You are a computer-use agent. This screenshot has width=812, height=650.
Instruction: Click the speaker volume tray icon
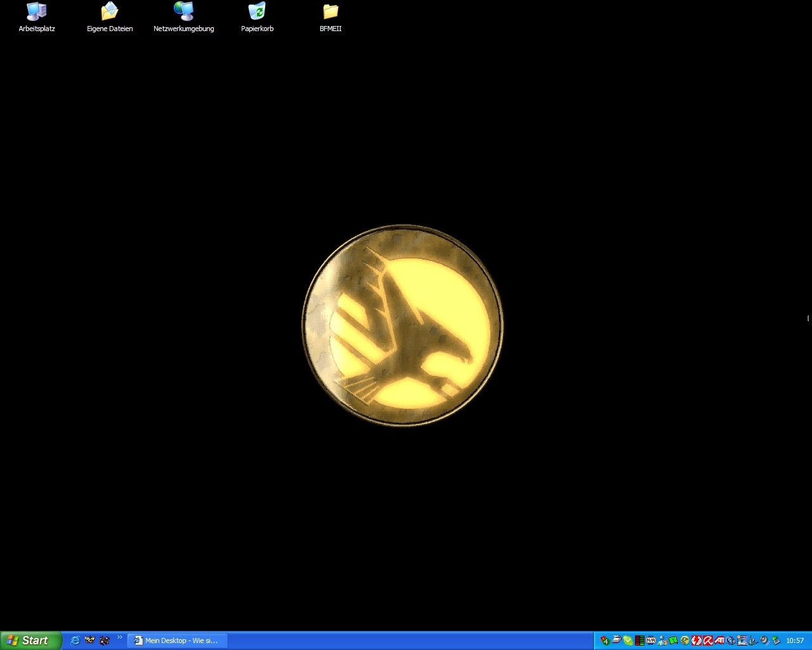[765, 640]
